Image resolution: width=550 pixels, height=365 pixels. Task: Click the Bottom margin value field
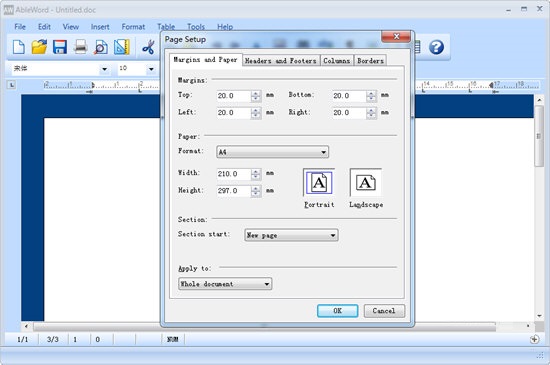click(349, 96)
